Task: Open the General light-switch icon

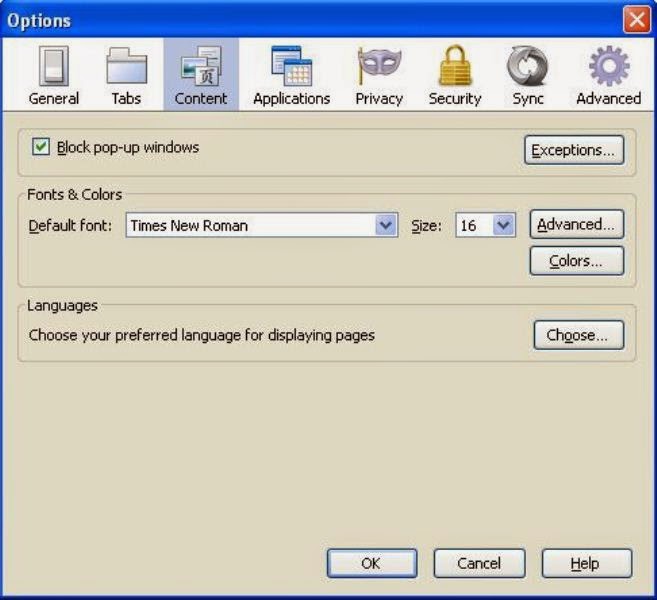Action: (54, 66)
